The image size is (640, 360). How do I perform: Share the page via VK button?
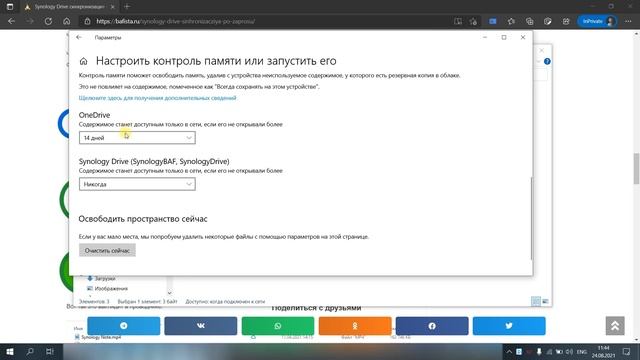point(200,326)
